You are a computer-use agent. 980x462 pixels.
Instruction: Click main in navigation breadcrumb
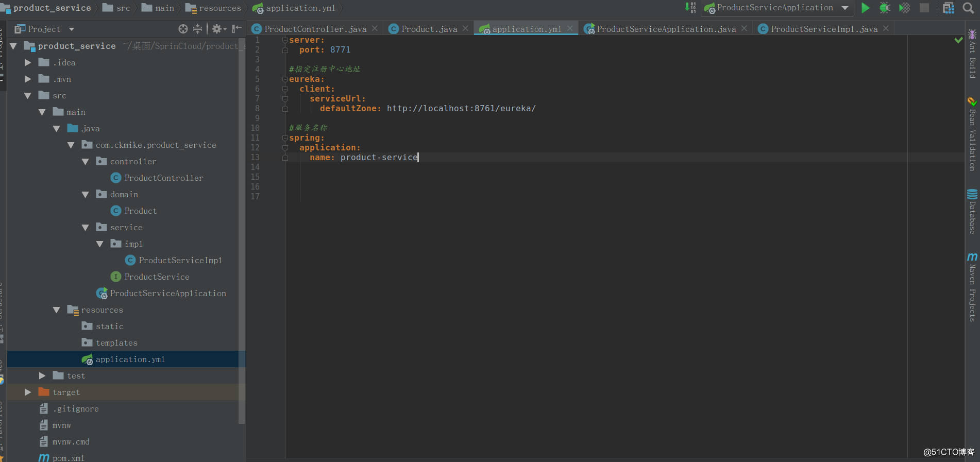[158, 8]
